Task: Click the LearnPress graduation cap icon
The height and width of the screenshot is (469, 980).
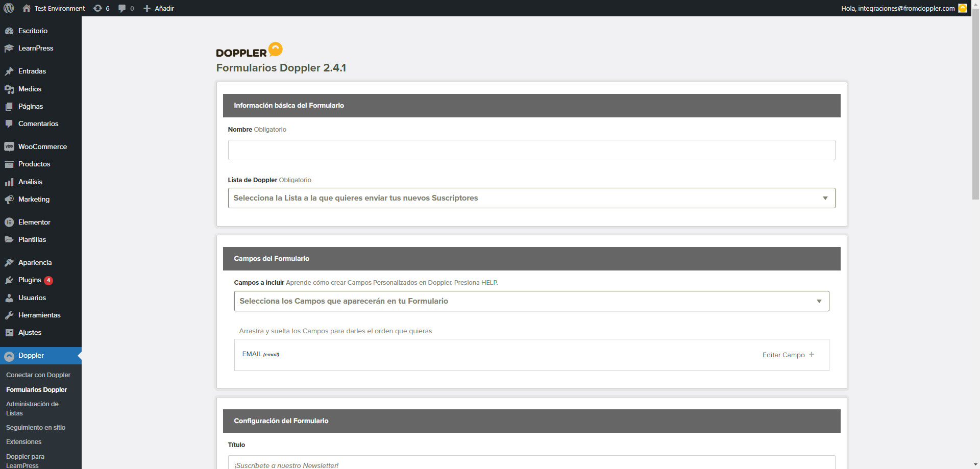Action: coord(9,48)
